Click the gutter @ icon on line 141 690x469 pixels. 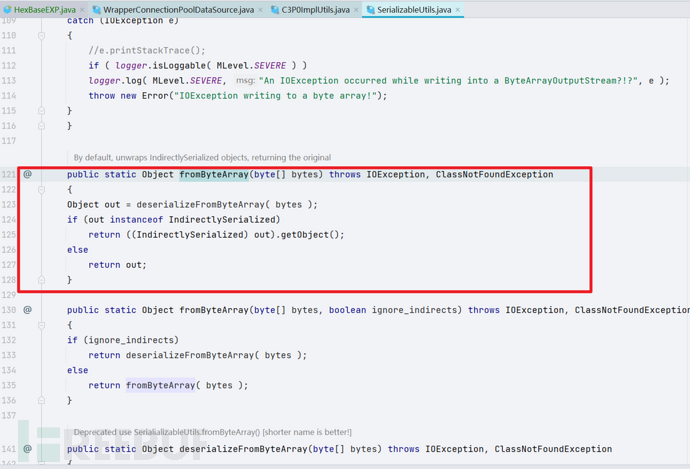tap(27, 449)
